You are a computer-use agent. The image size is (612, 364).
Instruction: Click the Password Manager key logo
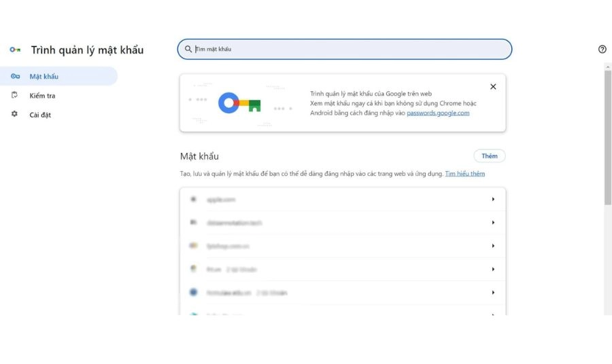(15, 50)
